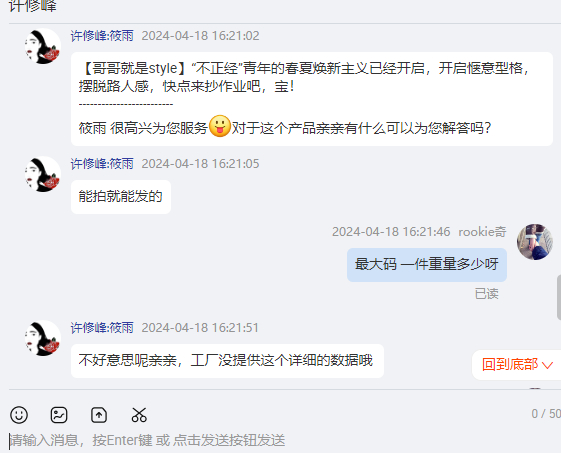Image resolution: width=561 pixels, height=453 pixels.
Task: Click avatar beside the 16:21:51 message
Action: click(43, 338)
